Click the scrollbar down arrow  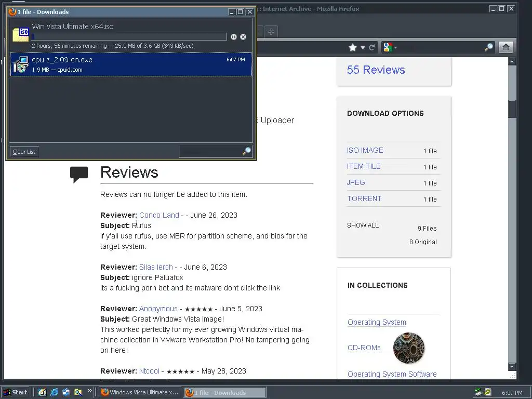point(512,367)
